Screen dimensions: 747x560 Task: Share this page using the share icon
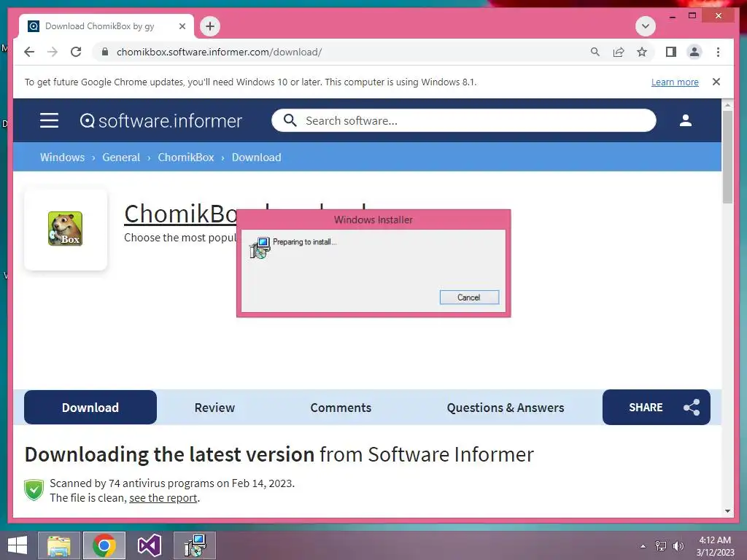[x=619, y=52]
